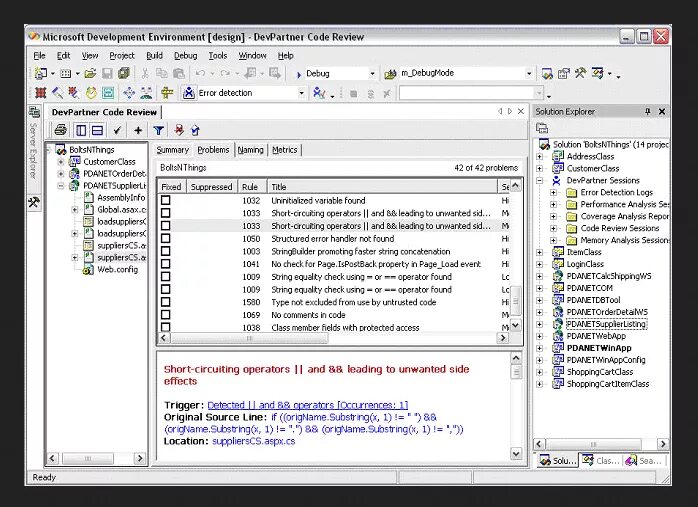
Task: Click the Filter funnel icon
Action: tap(158, 130)
